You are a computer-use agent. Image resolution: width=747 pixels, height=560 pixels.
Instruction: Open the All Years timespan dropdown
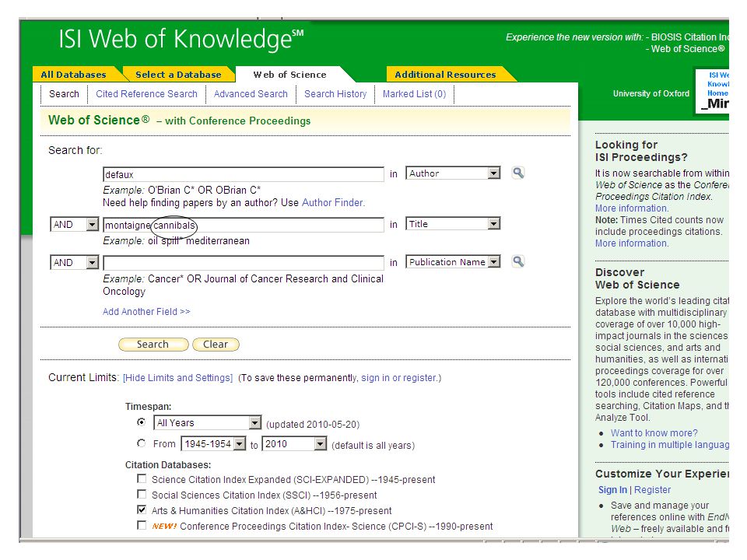tap(208, 423)
